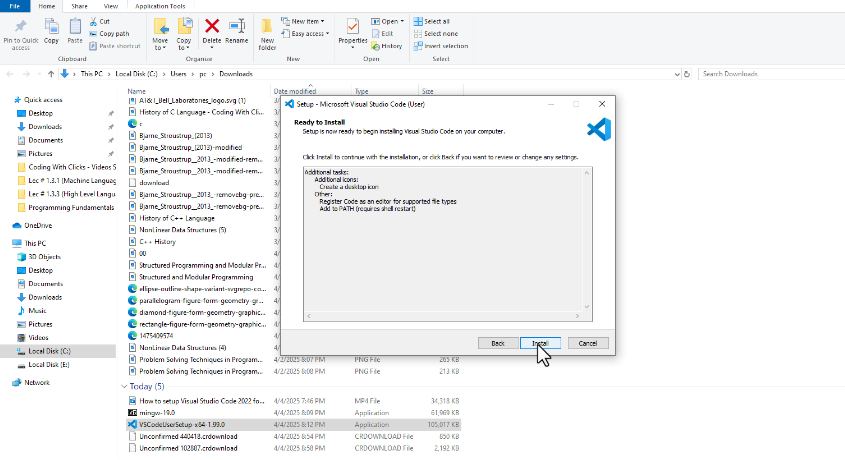Select C++ History file
Image resolution: width=845 pixels, height=460 pixels.
157,242
